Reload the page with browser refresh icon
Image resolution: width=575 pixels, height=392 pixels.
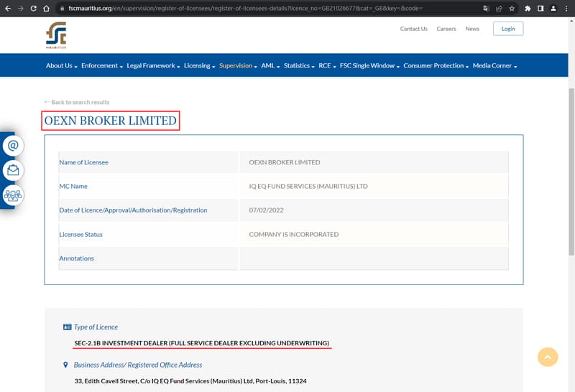[x=33, y=8]
